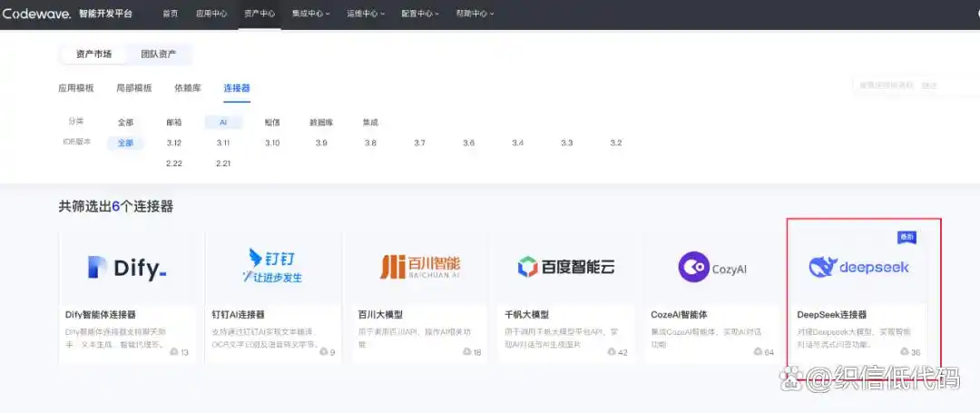Image resolution: width=980 pixels, height=413 pixels.
Task: Click the 分类 filter label
Action: (x=76, y=122)
